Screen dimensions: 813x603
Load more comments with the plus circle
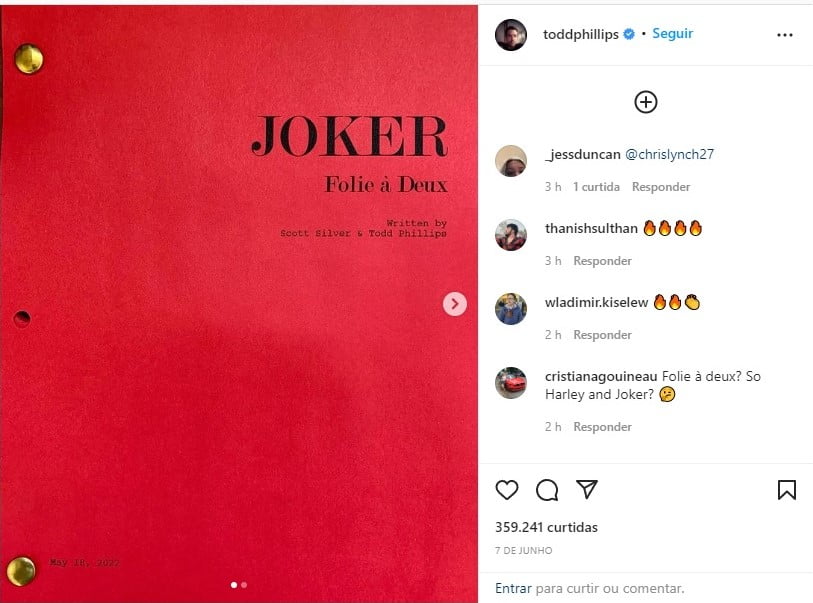pyautogui.click(x=646, y=102)
